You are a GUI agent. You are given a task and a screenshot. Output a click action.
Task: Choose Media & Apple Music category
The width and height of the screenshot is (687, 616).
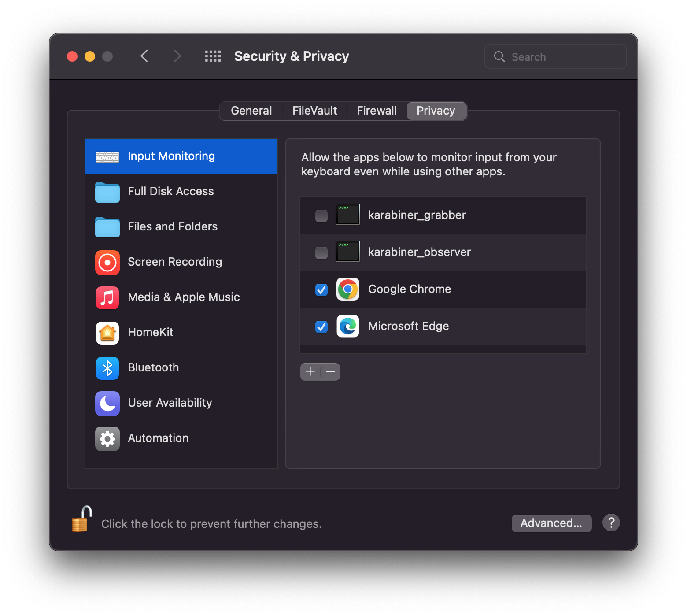point(181,297)
